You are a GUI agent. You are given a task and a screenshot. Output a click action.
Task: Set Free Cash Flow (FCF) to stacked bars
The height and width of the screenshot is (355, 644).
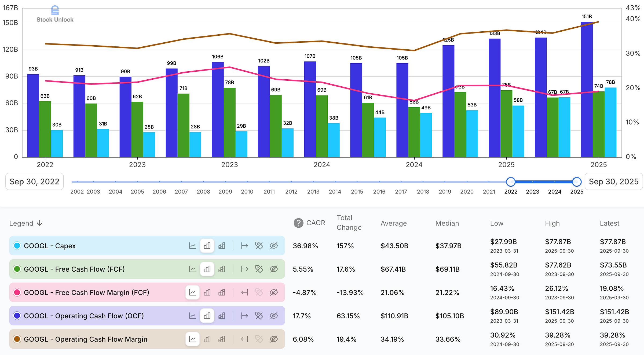coord(222,269)
